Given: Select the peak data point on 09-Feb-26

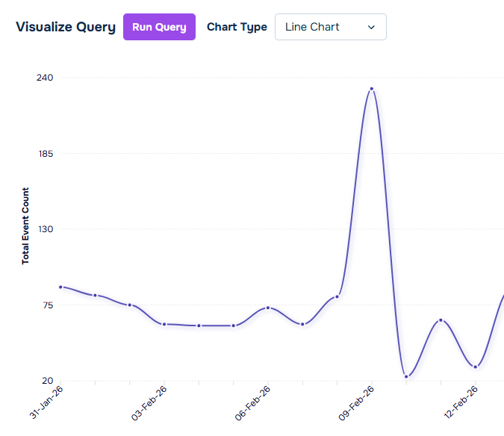Looking at the screenshot, I should tap(371, 89).
